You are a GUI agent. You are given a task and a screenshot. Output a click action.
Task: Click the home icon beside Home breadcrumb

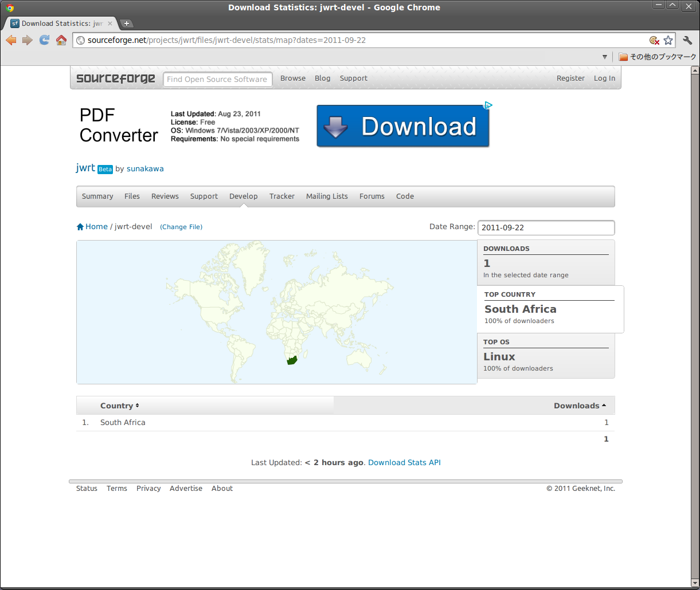pos(80,227)
